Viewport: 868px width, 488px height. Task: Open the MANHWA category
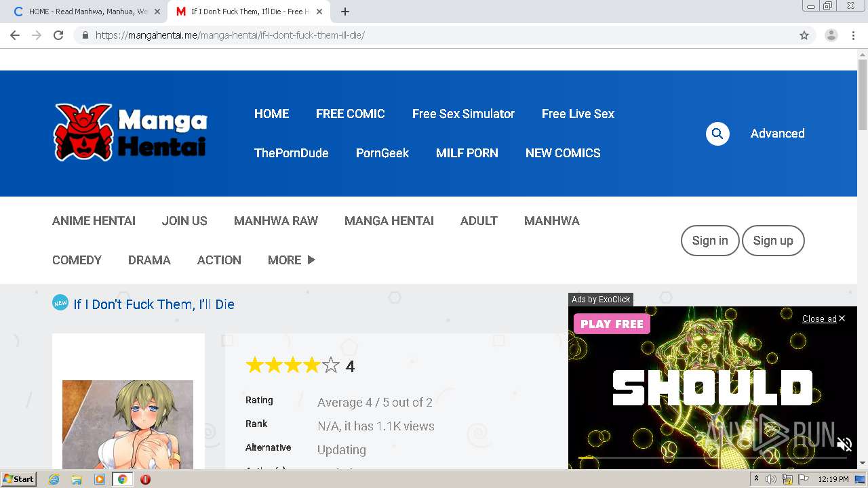(552, 221)
